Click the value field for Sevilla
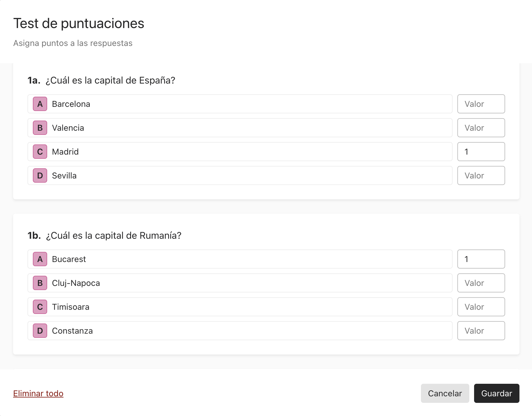 pos(481,175)
